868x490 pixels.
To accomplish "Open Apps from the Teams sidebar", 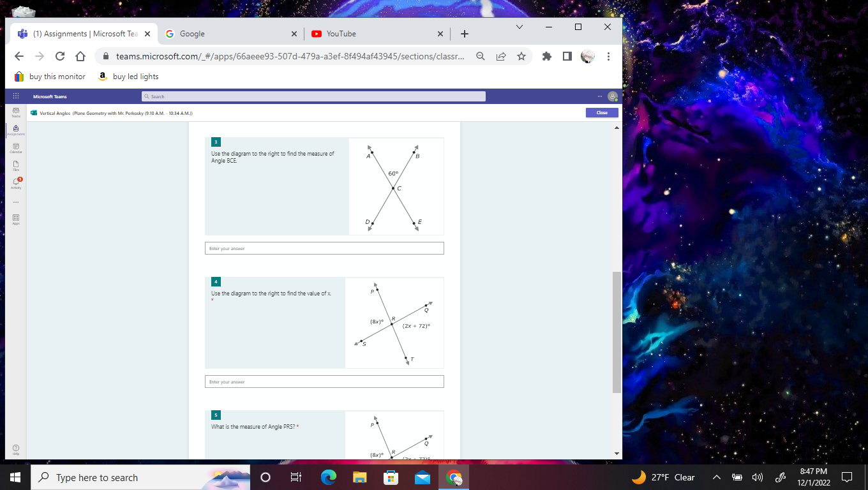I will click(15, 219).
